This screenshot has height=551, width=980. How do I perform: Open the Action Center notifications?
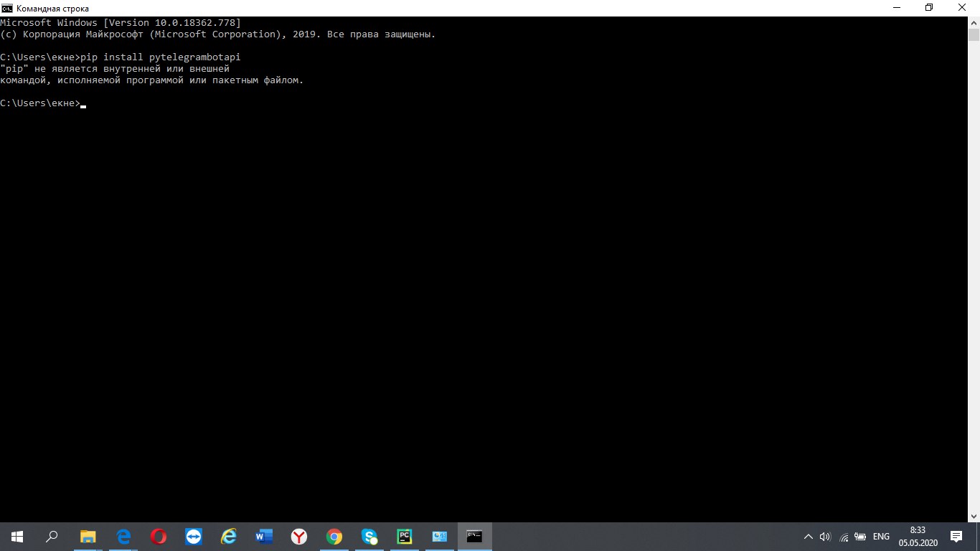point(956,537)
